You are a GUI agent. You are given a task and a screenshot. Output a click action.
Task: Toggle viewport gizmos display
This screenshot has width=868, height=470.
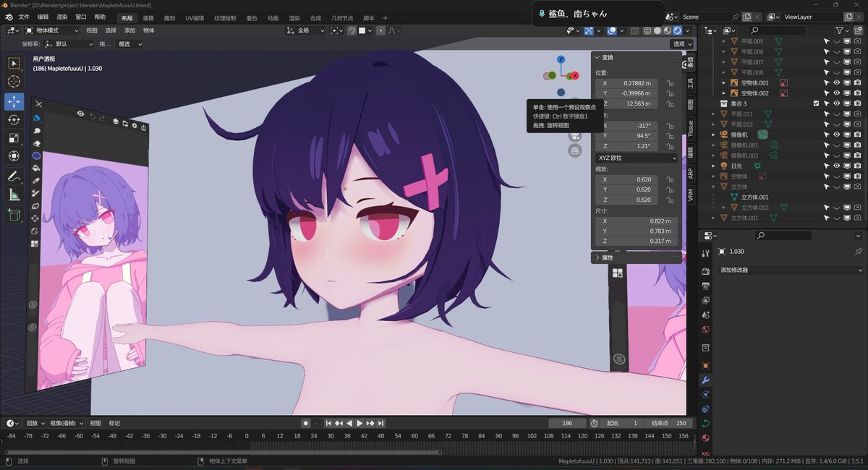[x=589, y=30]
